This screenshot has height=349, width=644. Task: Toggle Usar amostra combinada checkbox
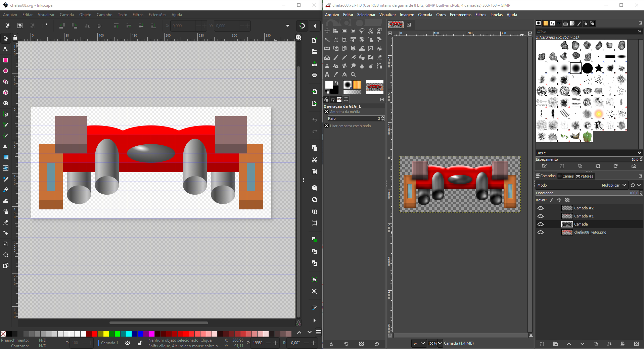[x=326, y=126]
